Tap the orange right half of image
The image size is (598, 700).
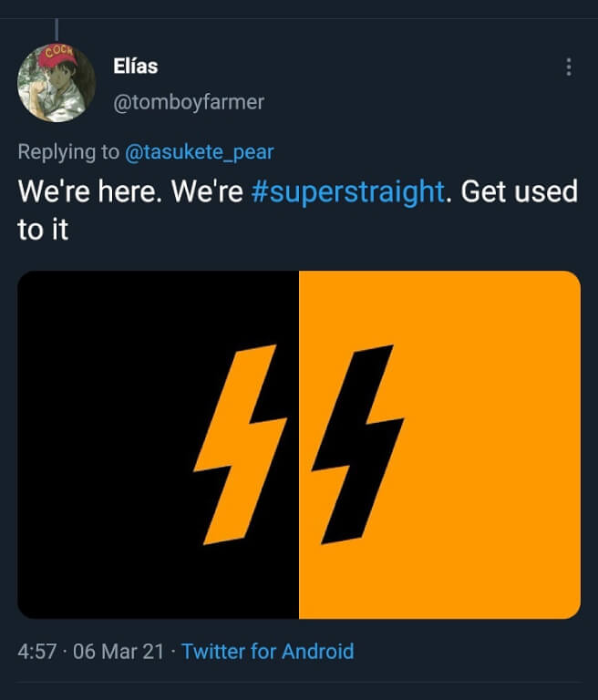[x=440, y=445]
